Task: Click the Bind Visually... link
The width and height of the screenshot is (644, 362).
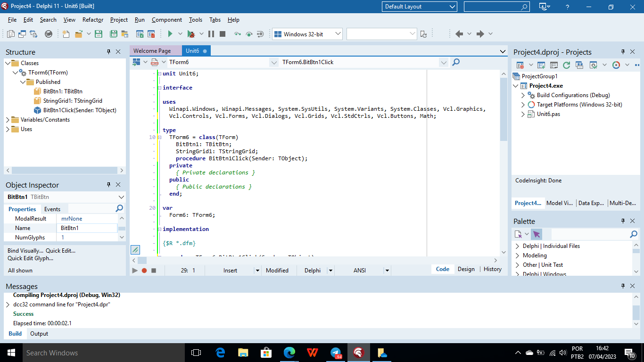Action: (x=25, y=251)
